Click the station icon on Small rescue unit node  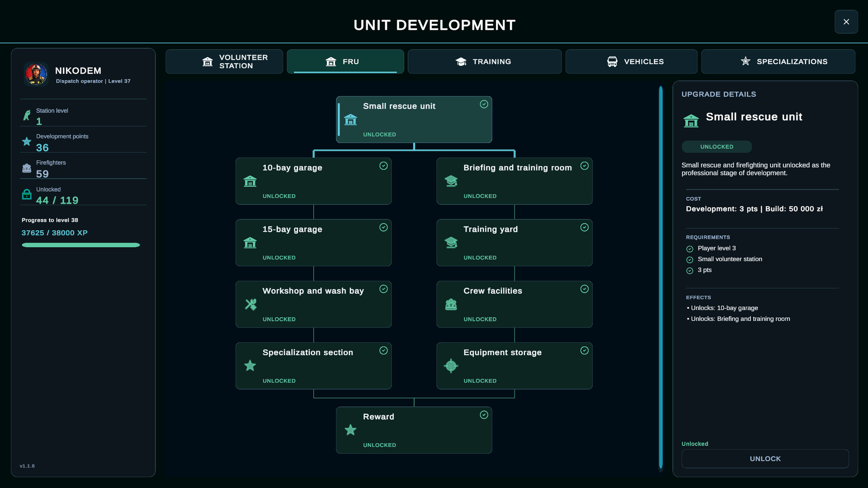[x=350, y=120]
